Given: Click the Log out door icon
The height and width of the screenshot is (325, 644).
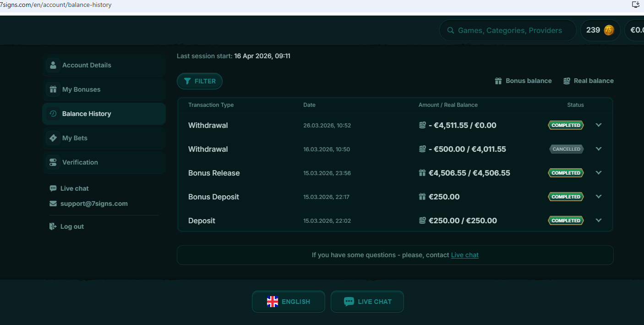Looking at the screenshot, I should pyautogui.click(x=53, y=226).
